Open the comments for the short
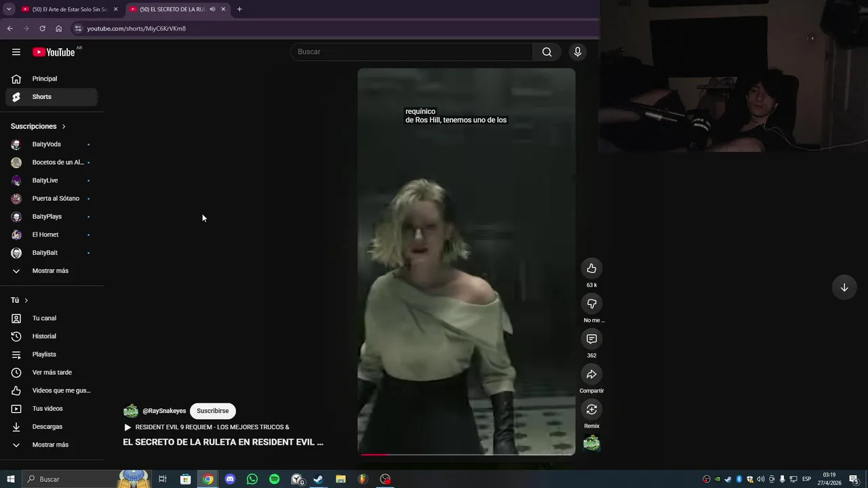The width and height of the screenshot is (868, 488). (x=591, y=339)
